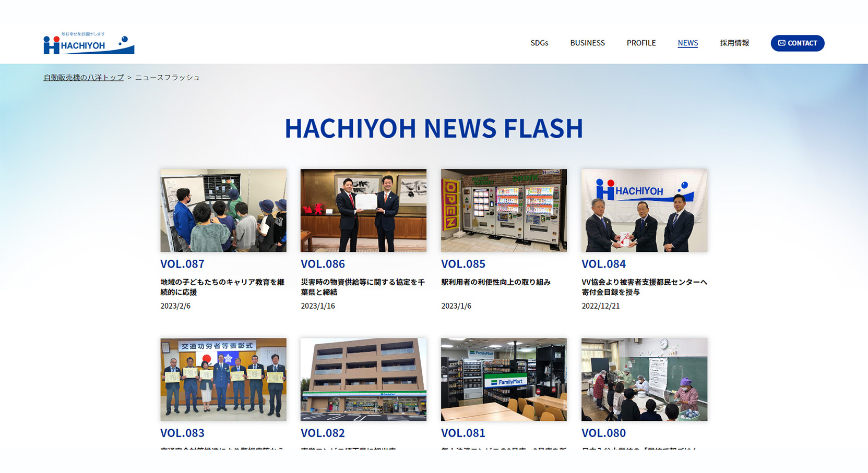
Task: Click the date 2023/1/6
Action: coord(456,306)
